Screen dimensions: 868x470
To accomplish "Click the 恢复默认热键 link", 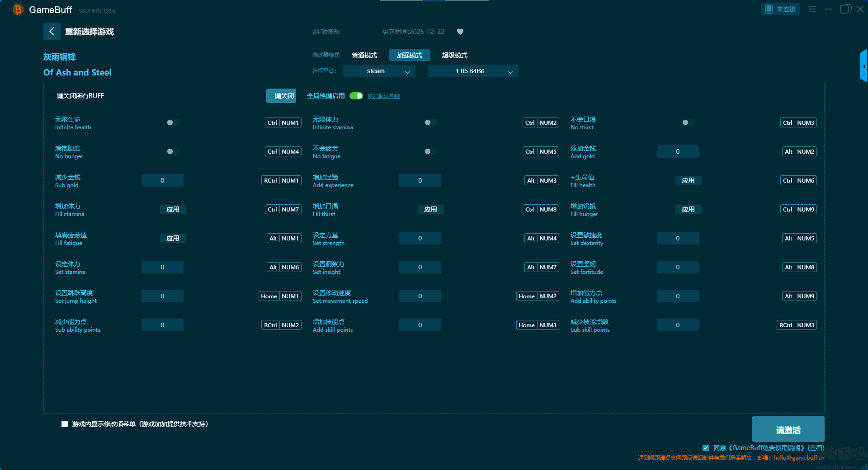I will tap(383, 96).
